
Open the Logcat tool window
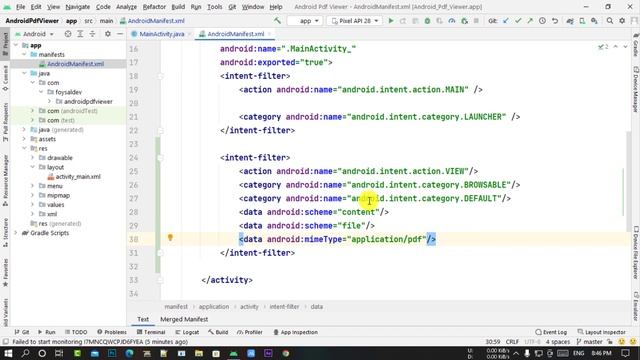(187, 332)
